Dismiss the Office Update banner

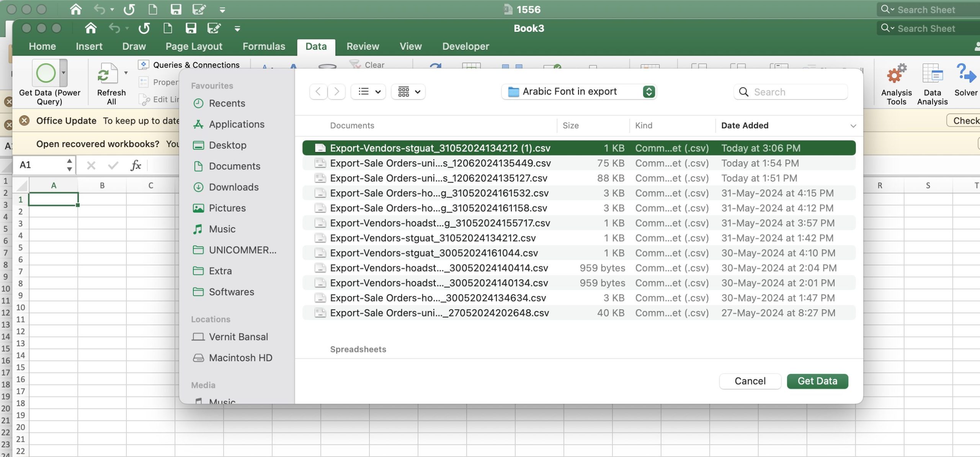pyautogui.click(x=24, y=121)
